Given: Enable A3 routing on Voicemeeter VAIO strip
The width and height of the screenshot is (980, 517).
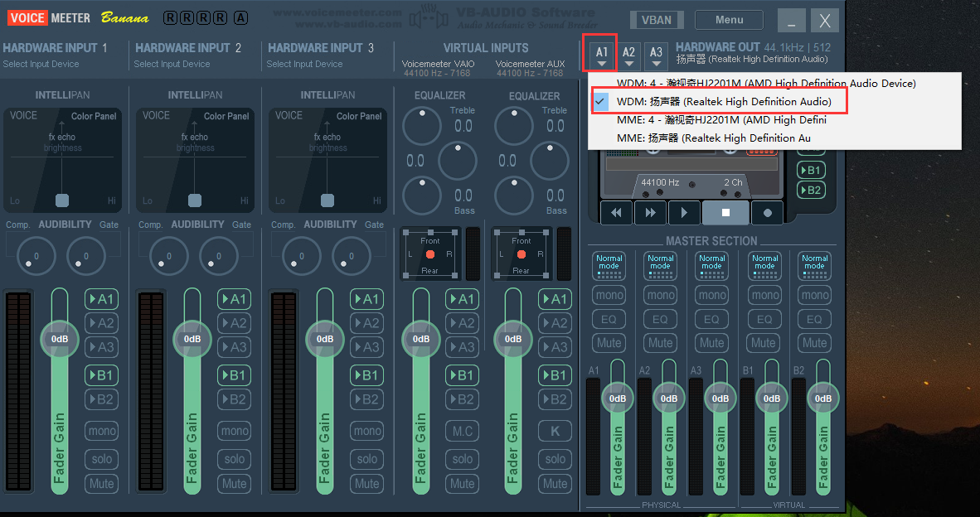Looking at the screenshot, I should 463,346.
